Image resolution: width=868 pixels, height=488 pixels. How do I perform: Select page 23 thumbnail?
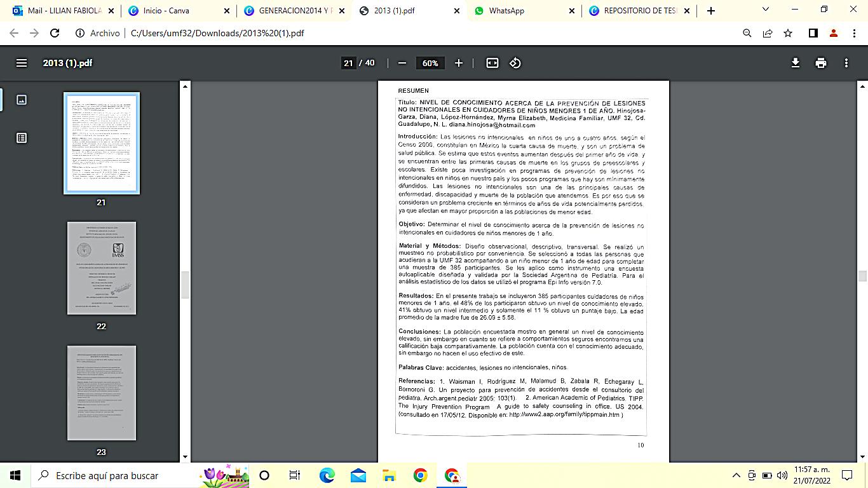tap(102, 393)
